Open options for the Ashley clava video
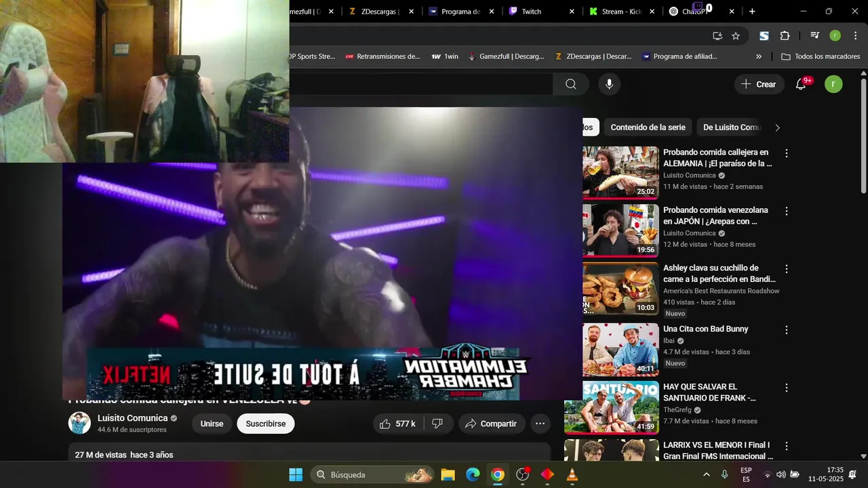This screenshot has width=868, height=488. (x=787, y=269)
